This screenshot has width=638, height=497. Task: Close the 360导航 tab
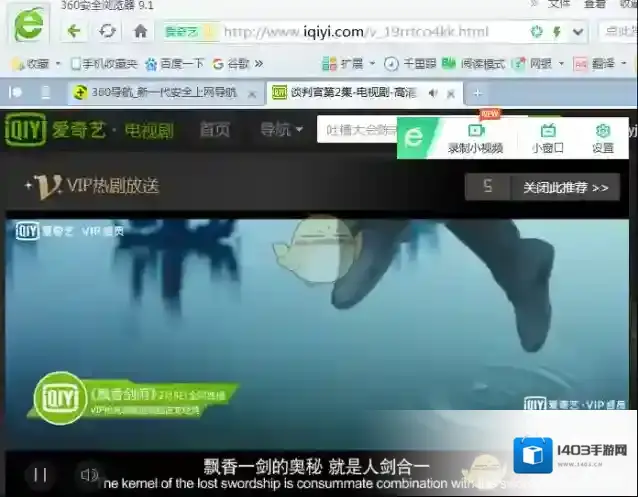tap(252, 94)
